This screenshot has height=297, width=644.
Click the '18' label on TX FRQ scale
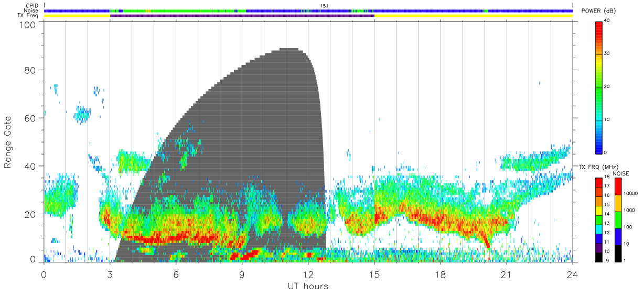point(607,178)
